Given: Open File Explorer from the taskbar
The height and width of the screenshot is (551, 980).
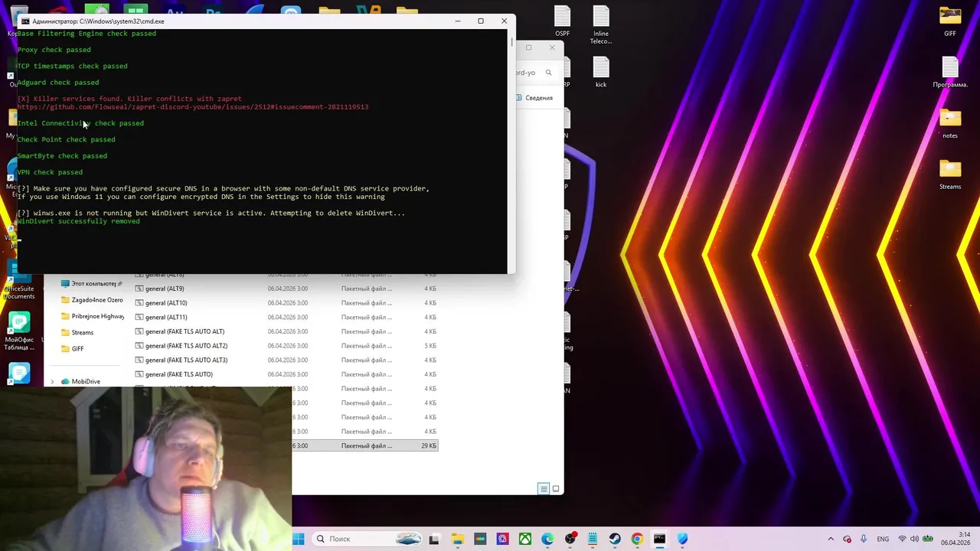Looking at the screenshot, I should 457,539.
